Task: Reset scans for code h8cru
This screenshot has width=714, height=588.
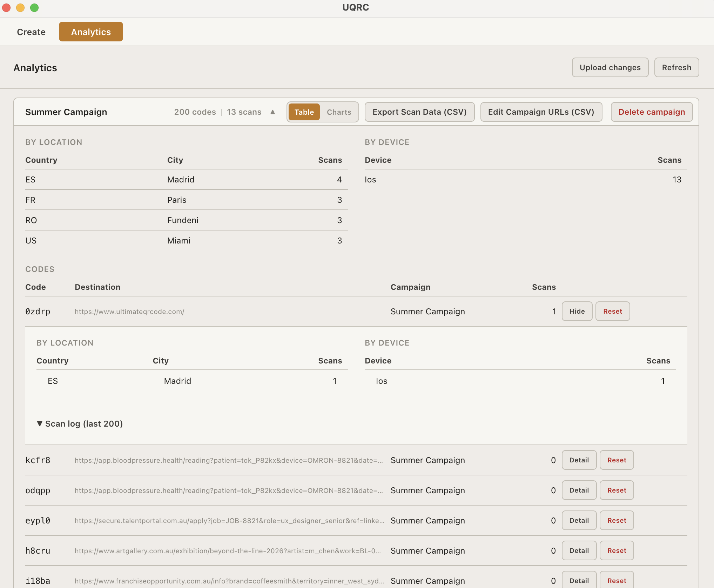Action: [617, 550]
